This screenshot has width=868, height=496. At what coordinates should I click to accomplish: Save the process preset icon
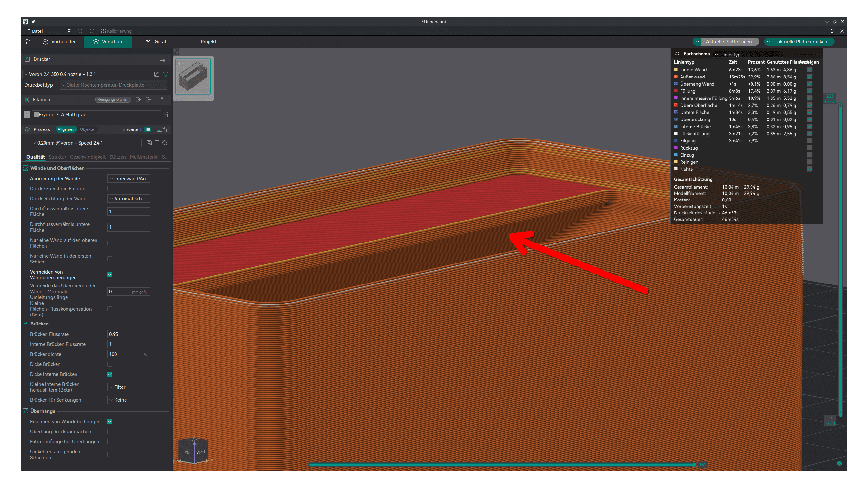click(x=149, y=143)
